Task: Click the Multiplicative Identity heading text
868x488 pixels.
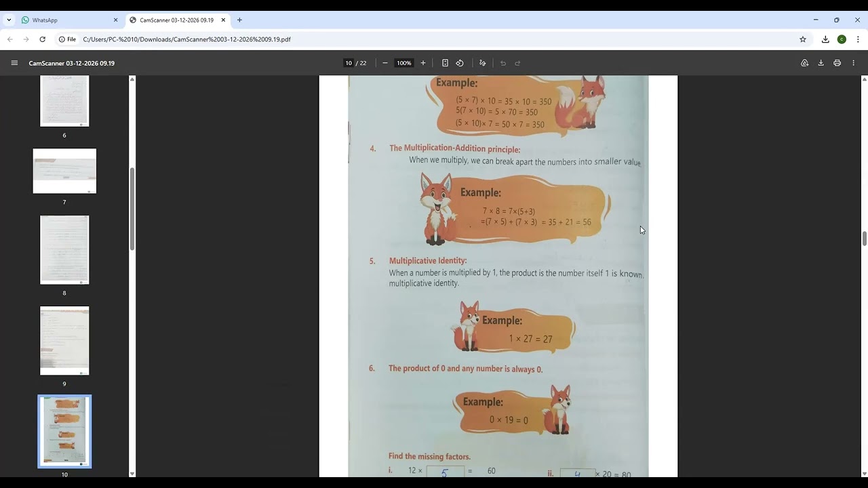Action: pos(428,260)
